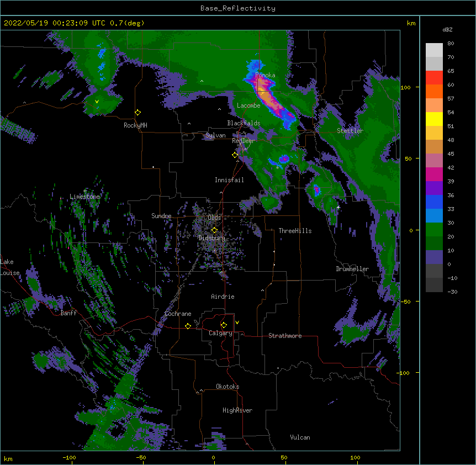
Task: Click the km label on the bottom axis
Action: 8,458
